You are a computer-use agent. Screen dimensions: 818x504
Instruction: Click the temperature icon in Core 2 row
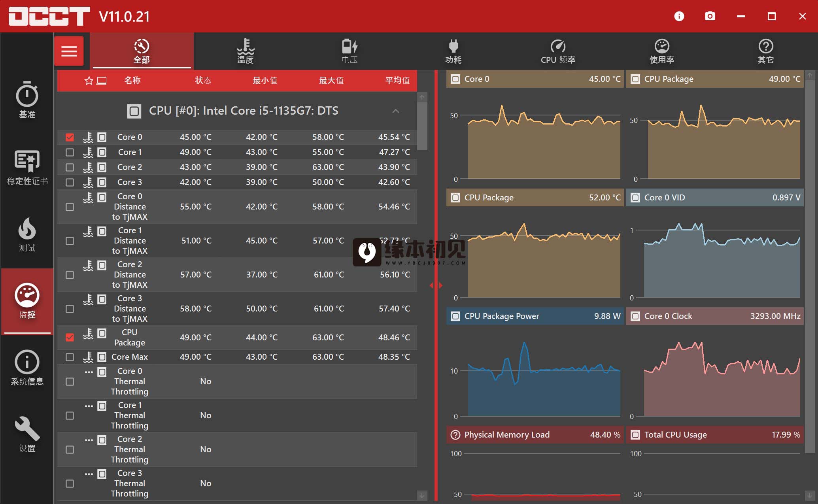coord(88,167)
